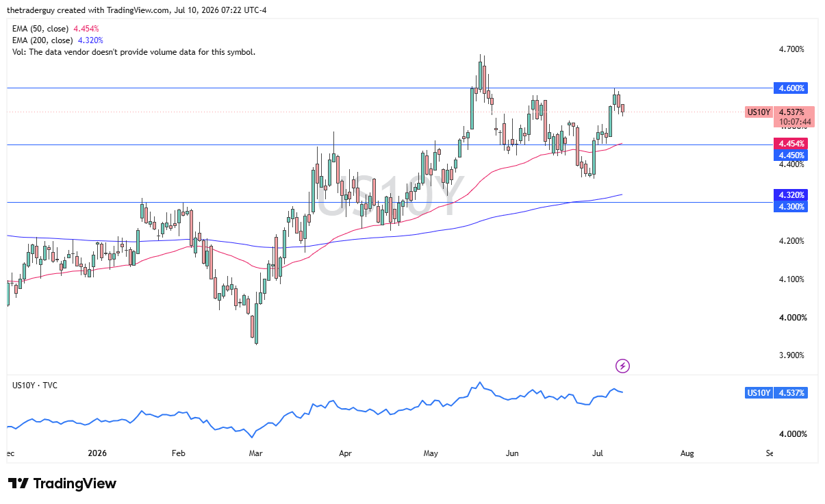The width and height of the screenshot is (825, 504).
Task: Click the Vol data vendor message
Action: (134, 51)
